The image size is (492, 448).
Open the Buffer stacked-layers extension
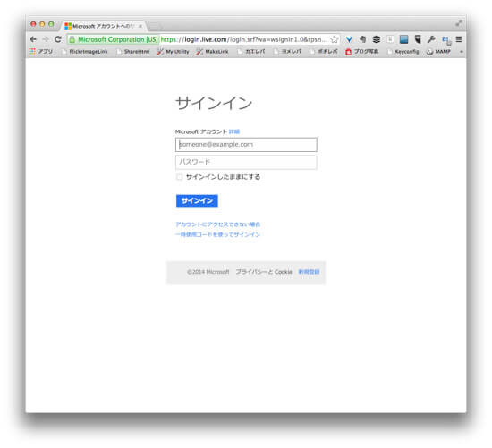(x=377, y=39)
